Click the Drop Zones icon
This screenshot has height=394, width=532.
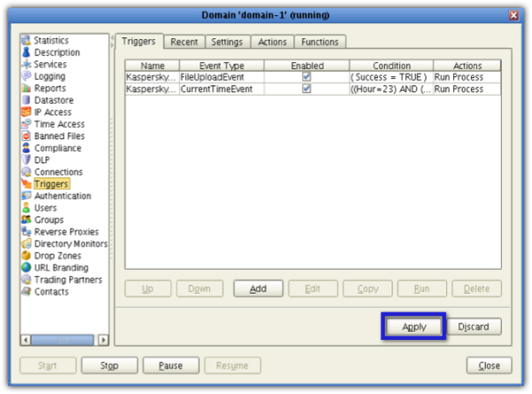pyautogui.click(x=27, y=256)
